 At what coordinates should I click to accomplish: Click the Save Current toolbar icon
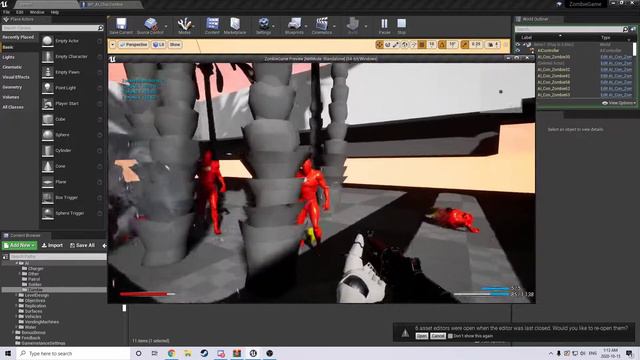coord(121,25)
